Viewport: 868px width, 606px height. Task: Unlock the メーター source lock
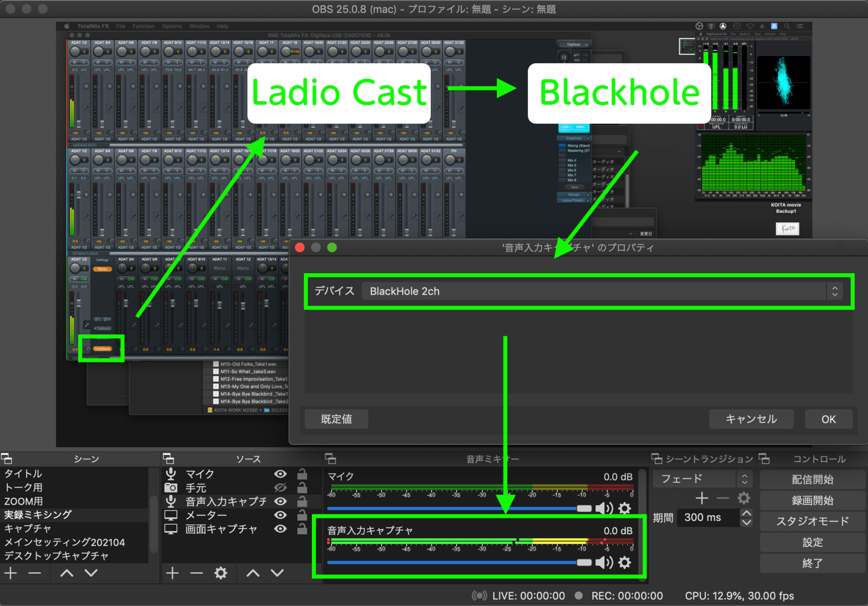(x=302, y=515)
